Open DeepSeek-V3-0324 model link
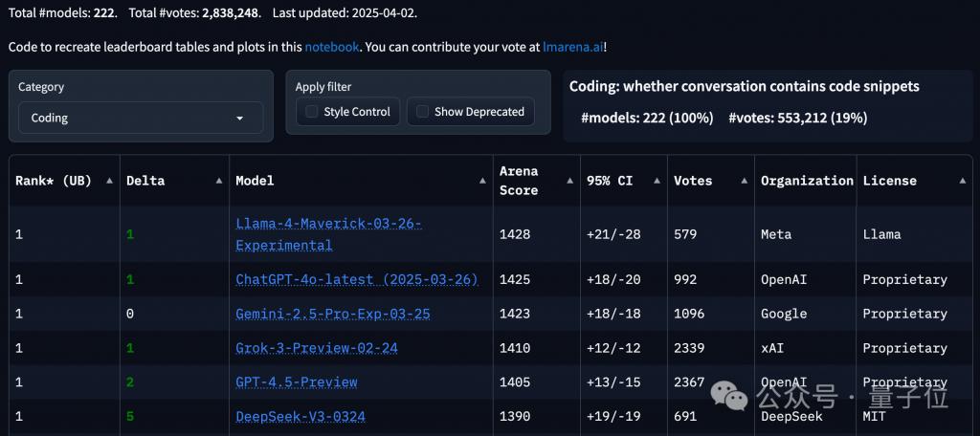This screenshot has width=980, height=436. (x=300, y=416)
